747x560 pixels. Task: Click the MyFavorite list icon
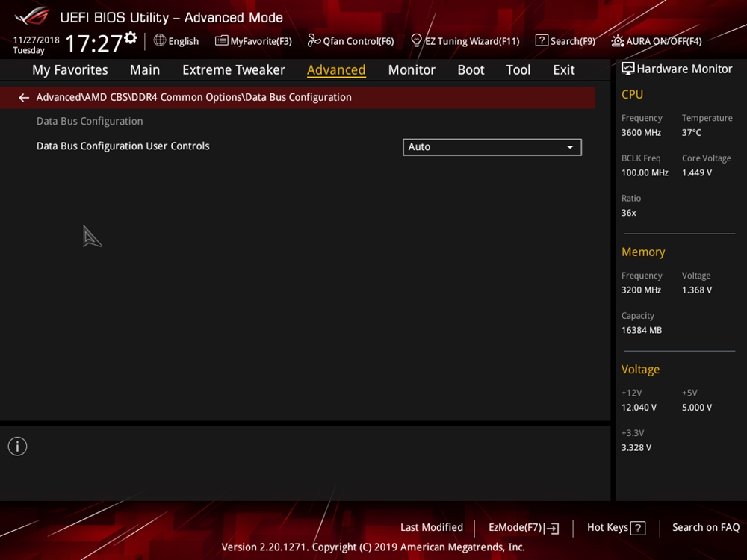pyautogui.click(x=222, y=40)
